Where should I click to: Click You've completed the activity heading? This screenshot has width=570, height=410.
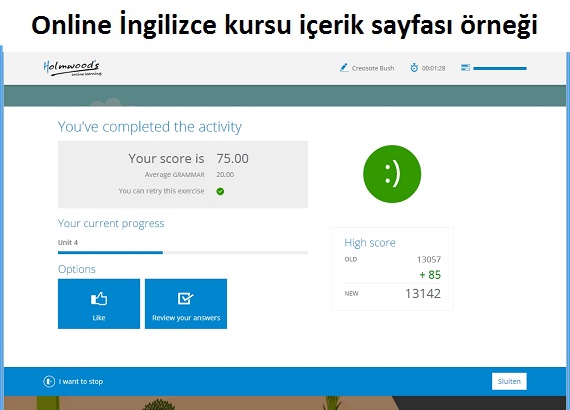150,127
